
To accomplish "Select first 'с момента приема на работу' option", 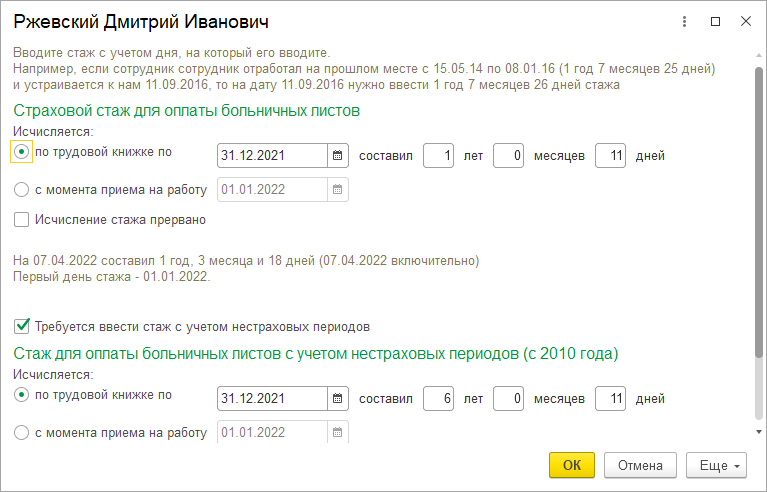I will click(22, 189).
